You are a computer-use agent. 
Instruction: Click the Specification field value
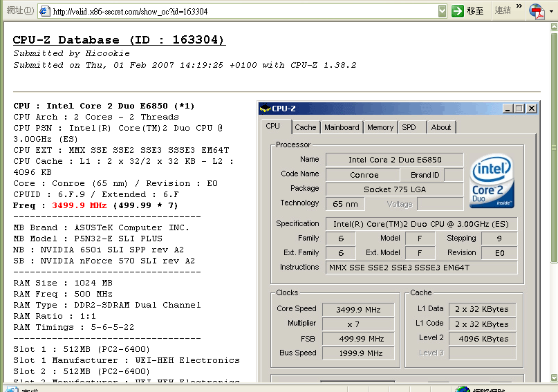pos(421,224)
